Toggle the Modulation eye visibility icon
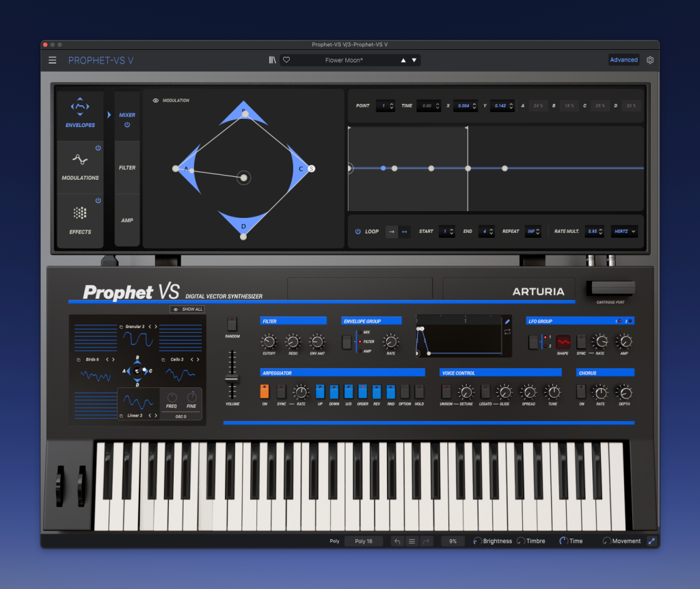 pyautogui.click(x=156, y=100)
